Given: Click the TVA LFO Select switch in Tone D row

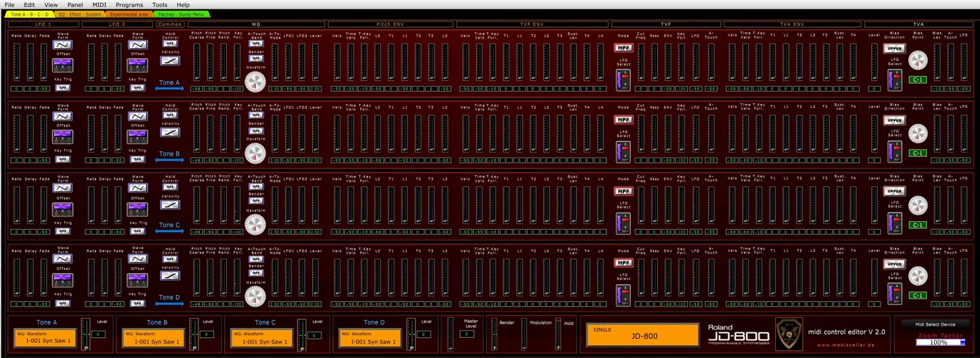Looking at the screenshot, I should click(895, 294).
